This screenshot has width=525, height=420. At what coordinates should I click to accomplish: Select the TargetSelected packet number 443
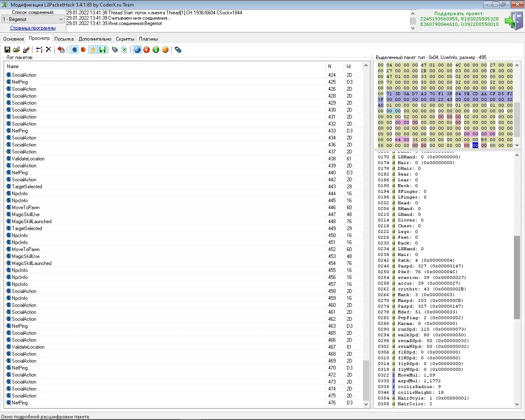(x=184, y=187)
